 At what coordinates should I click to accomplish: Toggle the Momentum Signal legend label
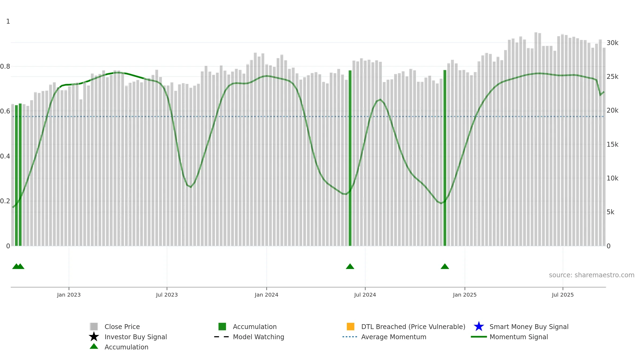[519, 337]
